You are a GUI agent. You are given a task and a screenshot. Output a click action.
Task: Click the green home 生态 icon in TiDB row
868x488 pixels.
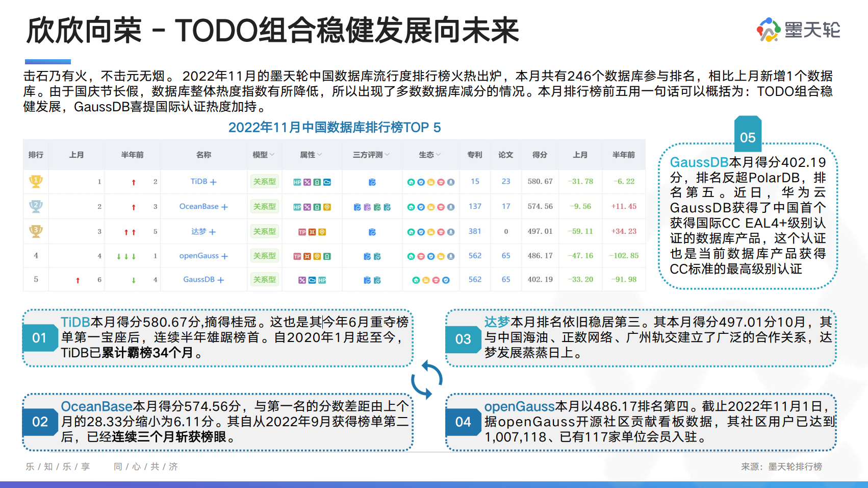click(x=411, y=182)
